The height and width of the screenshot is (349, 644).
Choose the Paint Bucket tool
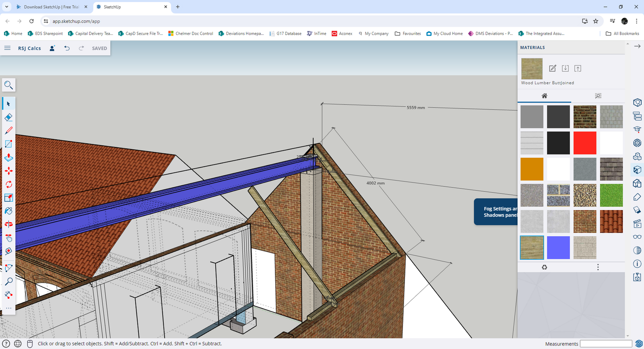pos(8,211)
